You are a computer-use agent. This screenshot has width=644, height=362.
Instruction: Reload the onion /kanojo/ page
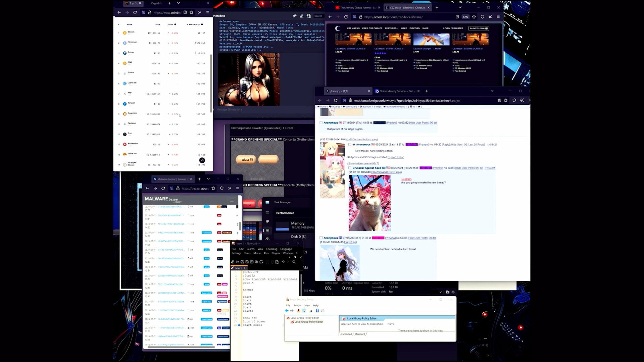[336, 100]
